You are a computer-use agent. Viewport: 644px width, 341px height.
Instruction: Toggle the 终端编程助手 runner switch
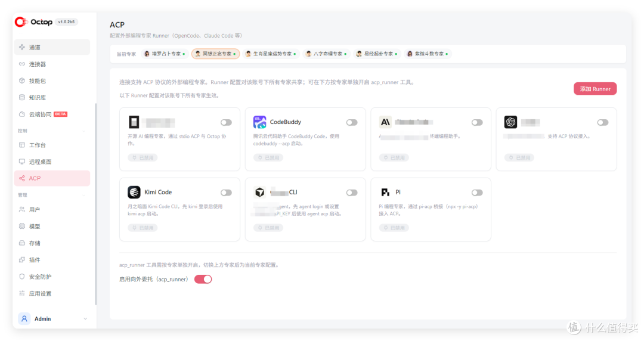coord(477,122)
